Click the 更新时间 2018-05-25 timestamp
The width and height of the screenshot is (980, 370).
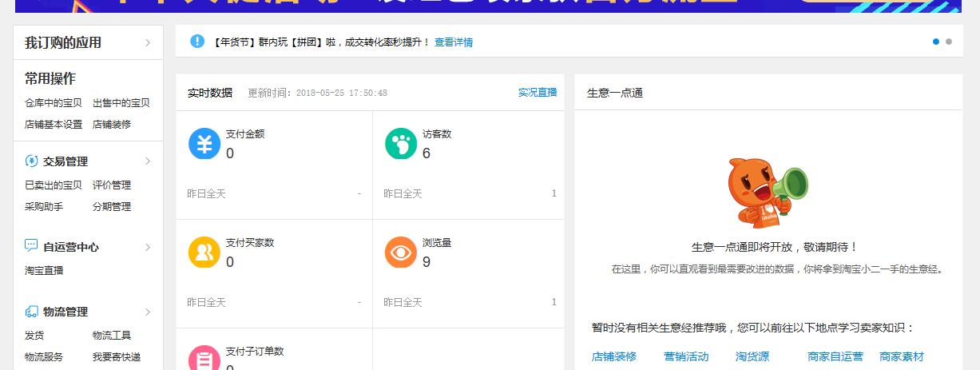coord(318,93)
